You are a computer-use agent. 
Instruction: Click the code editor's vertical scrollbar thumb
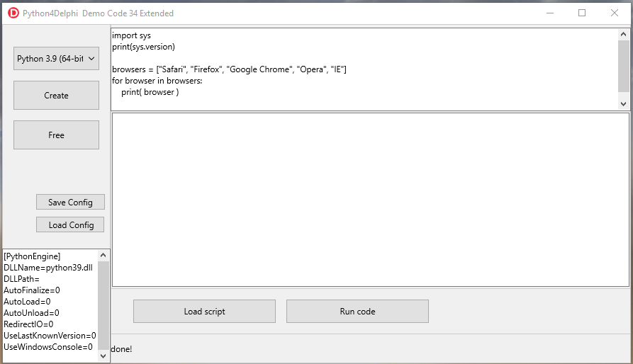coord(623,66)
